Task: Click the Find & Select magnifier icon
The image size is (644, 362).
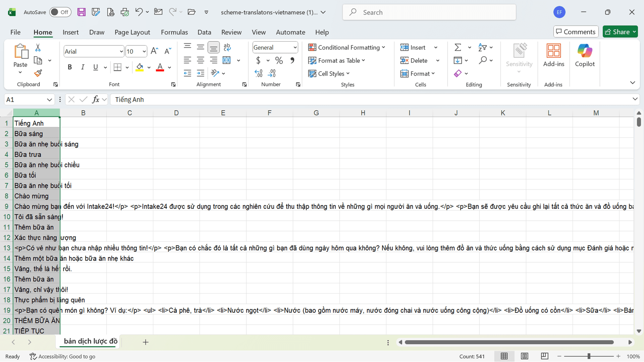Action: (483, 60)
